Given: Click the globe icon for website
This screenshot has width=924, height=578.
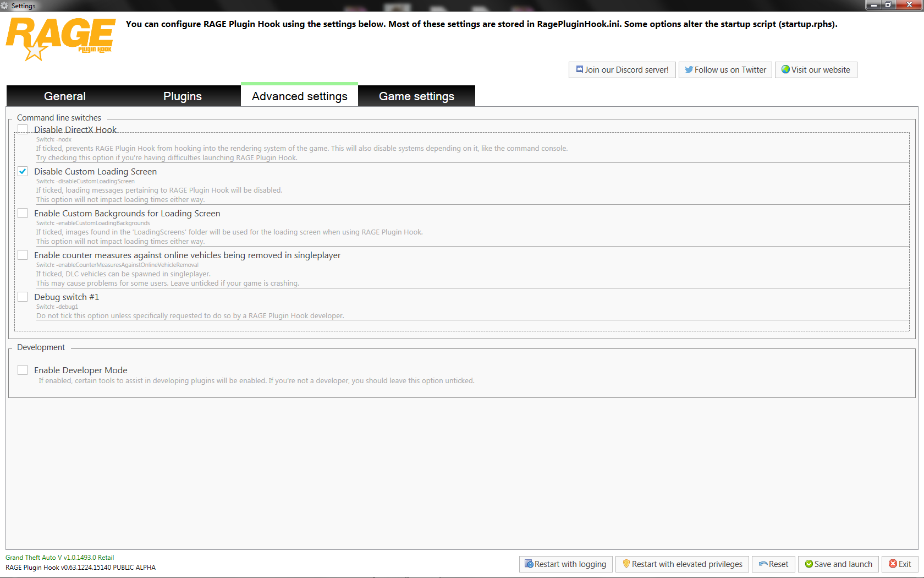Looking at the screenshot, I should [x=785, y=69].
